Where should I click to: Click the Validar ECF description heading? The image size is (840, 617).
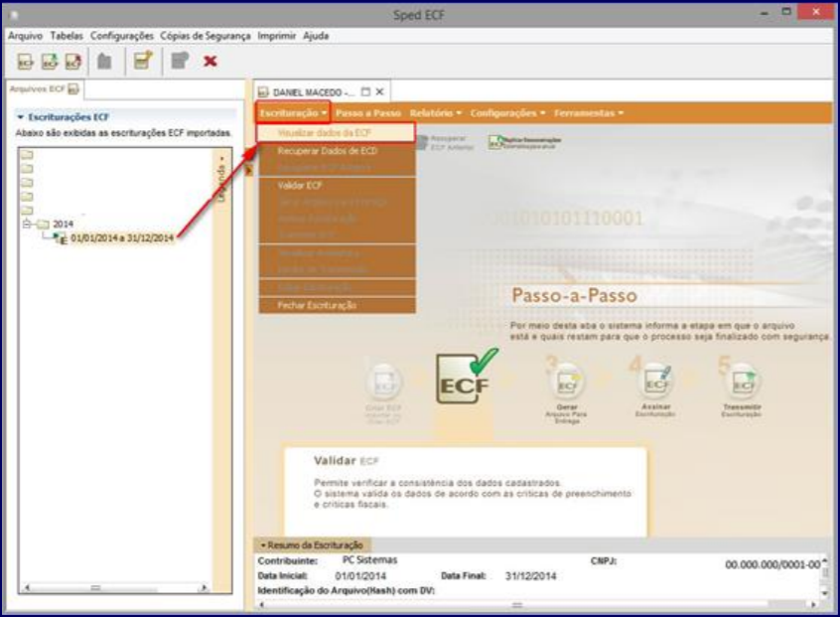347,461
